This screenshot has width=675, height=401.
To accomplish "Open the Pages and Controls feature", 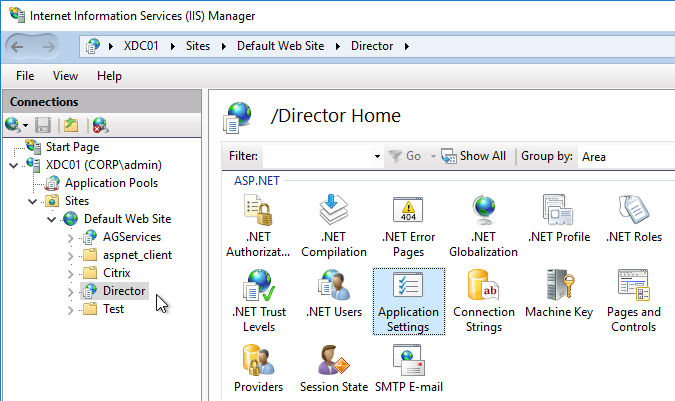I will [x=634, y=301].
